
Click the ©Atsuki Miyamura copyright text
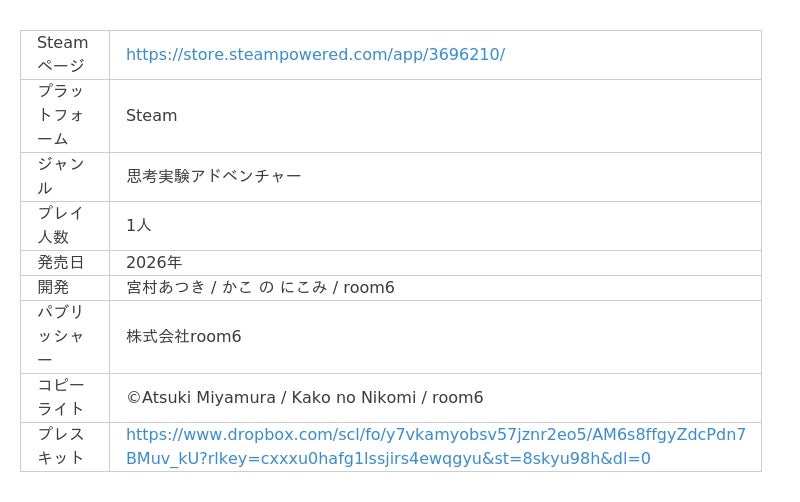click(200, 397)
